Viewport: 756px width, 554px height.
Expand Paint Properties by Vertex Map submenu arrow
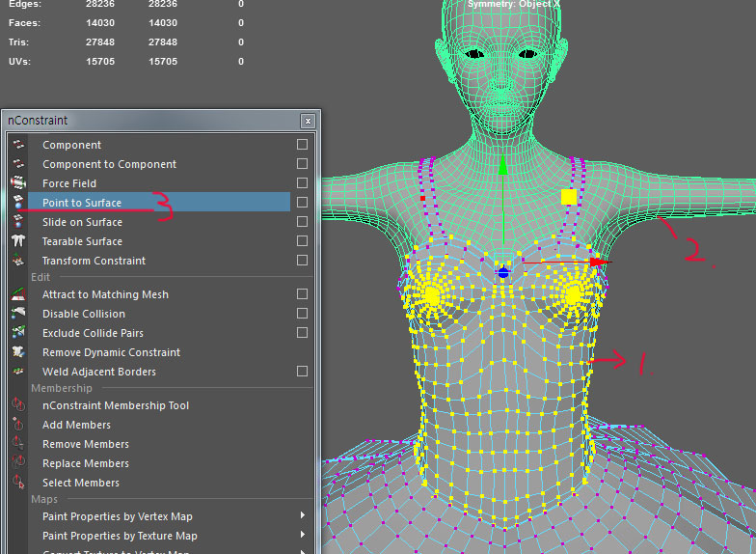[303, 515]
